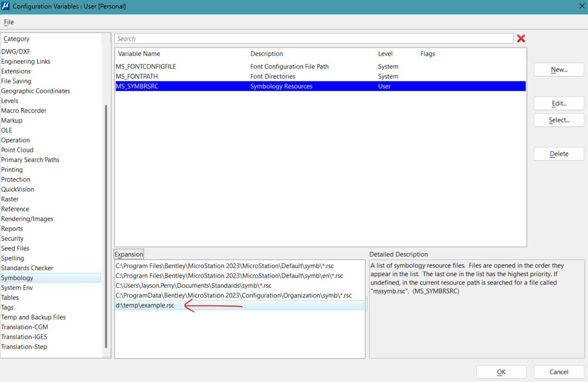Select the Reference category
588x382 pixels.
coord(16,209)
